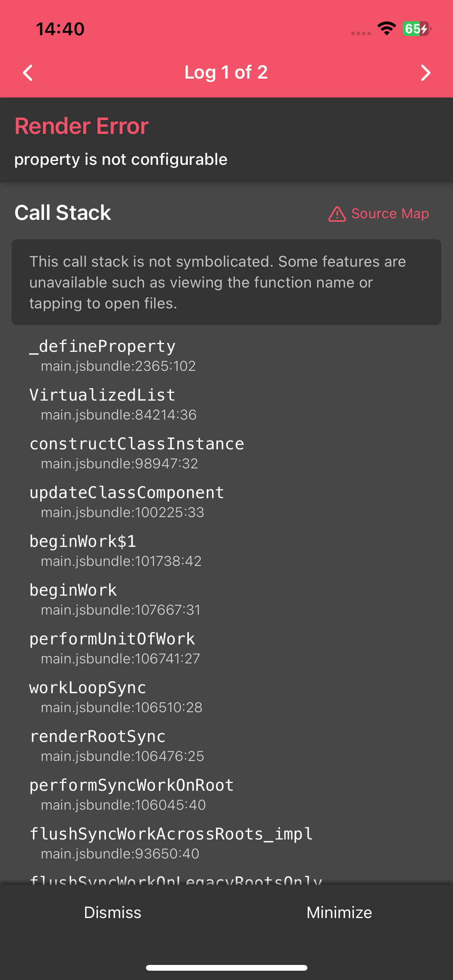Select the updateClassComponent stack frame
This screenshot has width=453, height=980.
pos(226,502)
